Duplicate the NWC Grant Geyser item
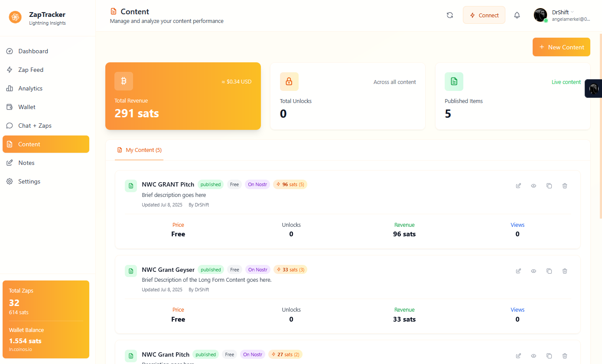This screenshot has height=364, width=602. [x=549, y=271]
